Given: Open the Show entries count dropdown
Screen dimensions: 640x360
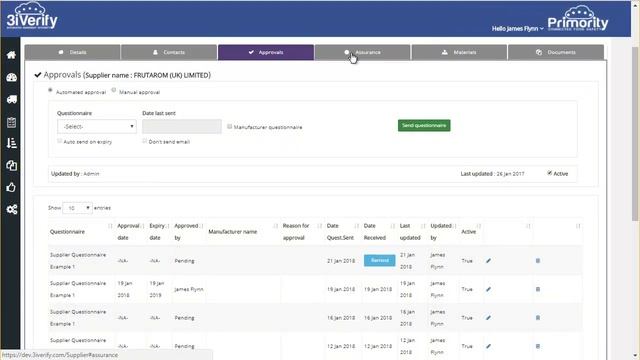Looking at the screenshot, I should tap(77, 208).
